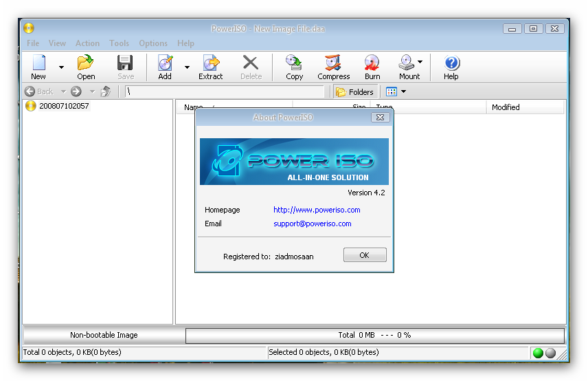This screenshot has height=381, width=588.
Task: Click the Extract toolbar icon
Action: (211, 63)
